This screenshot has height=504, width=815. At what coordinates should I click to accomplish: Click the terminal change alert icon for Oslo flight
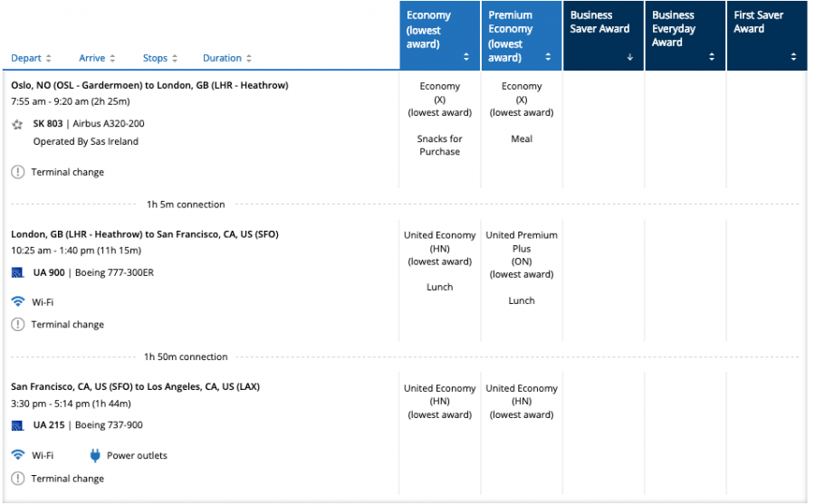pyautogui.click(x=17, y=172)
